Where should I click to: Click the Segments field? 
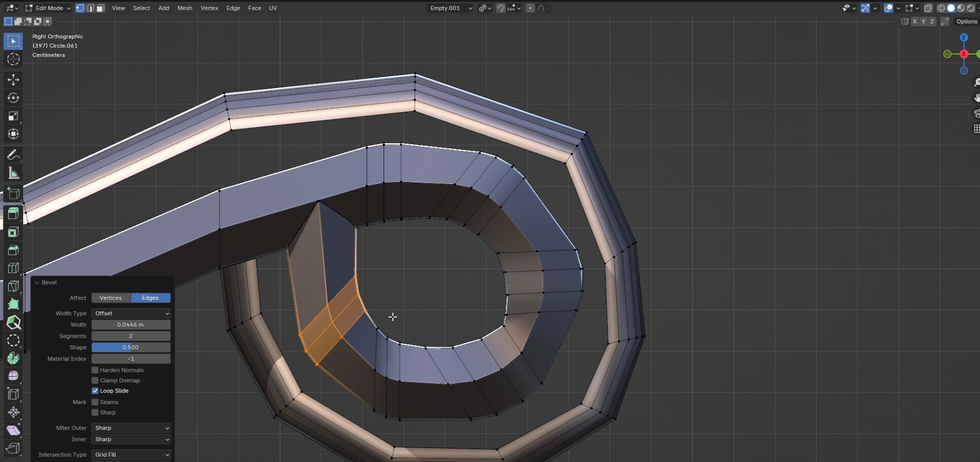131,336
